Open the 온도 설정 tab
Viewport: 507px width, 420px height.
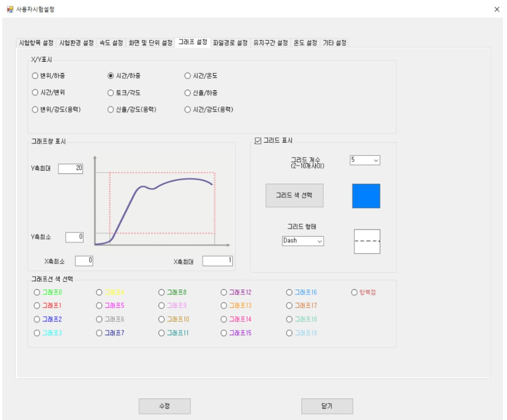[305, 43]
